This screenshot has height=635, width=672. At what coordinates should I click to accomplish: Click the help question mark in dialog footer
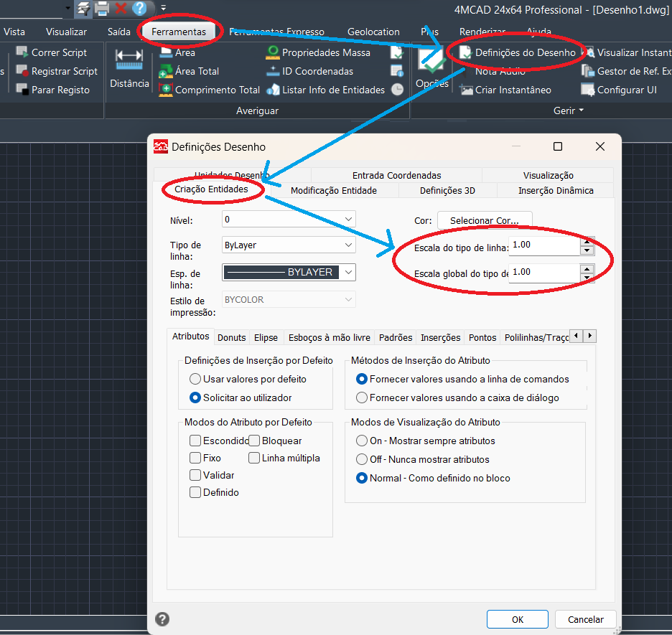click(162, 619)
